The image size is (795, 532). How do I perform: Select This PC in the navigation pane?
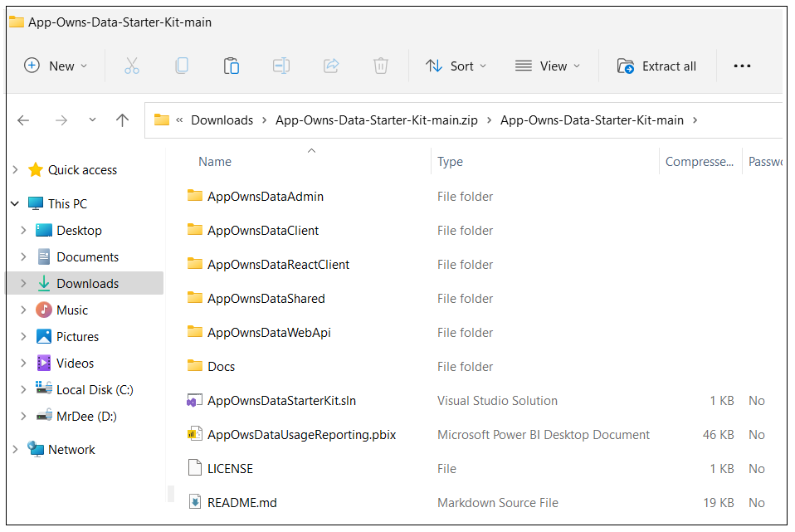tap(67, 204)
